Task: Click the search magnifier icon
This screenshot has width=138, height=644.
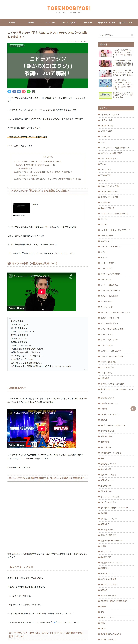Action: coord(132,35)
